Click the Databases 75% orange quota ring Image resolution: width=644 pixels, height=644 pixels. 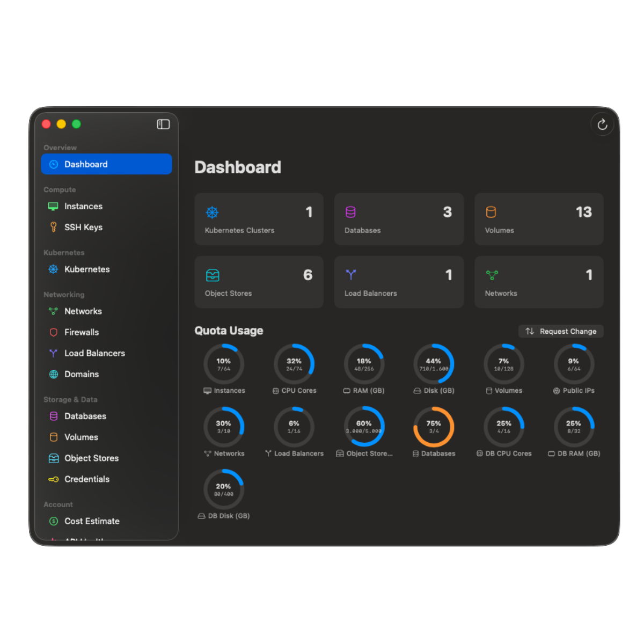[x=434, y=427]
